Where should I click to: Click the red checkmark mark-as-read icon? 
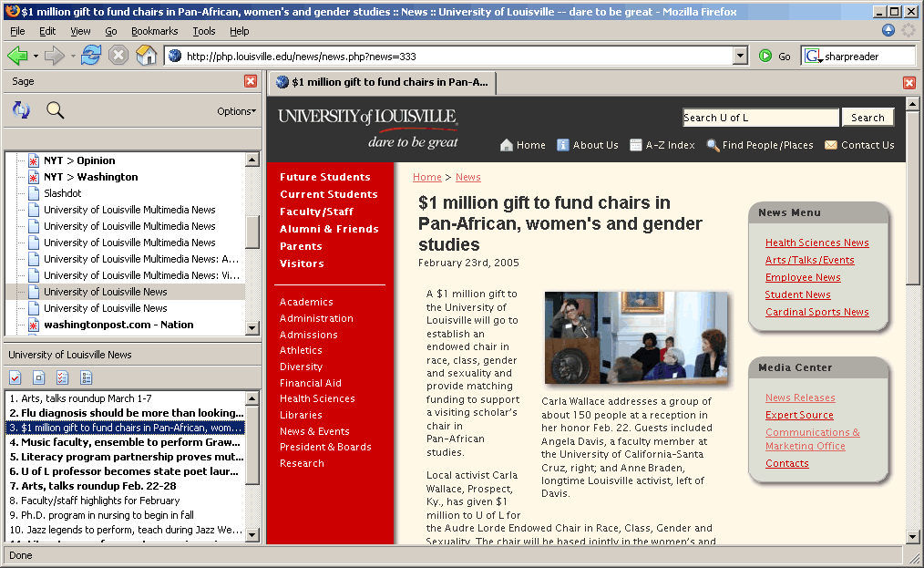(14, 377)
